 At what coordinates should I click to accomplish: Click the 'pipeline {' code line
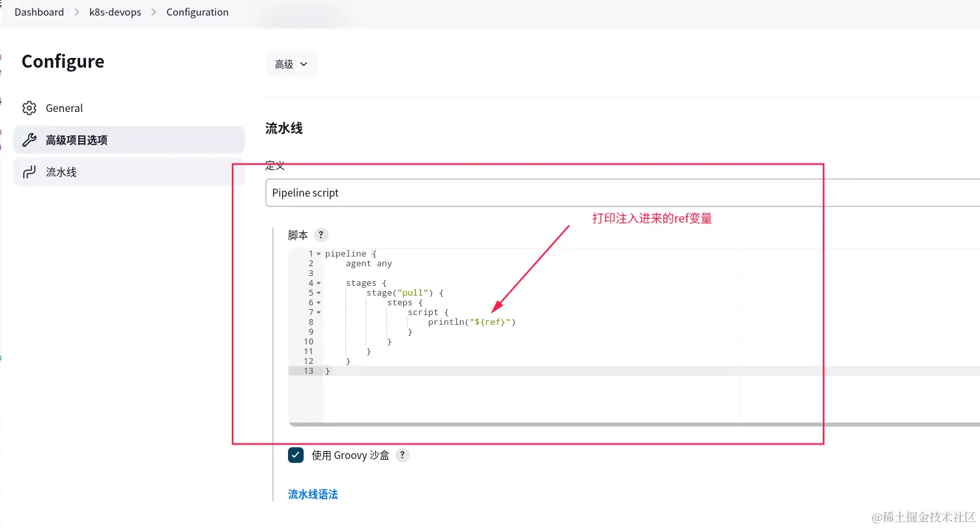(351, 254)
